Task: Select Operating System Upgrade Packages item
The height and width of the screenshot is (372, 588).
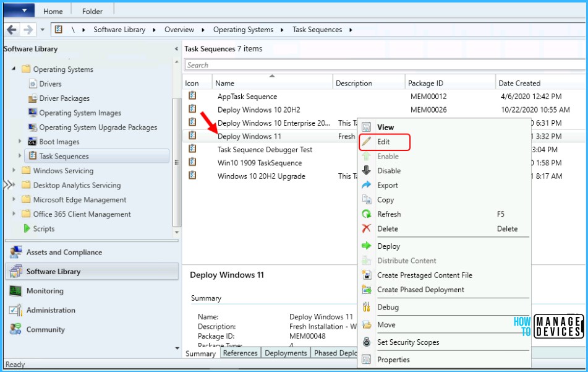Action: 98,128
